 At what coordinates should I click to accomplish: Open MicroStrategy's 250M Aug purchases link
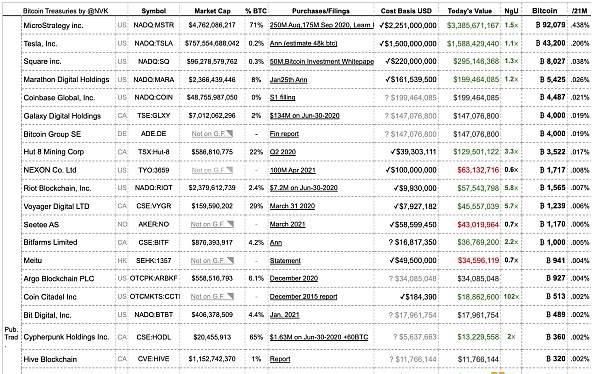tap(321, 25)
